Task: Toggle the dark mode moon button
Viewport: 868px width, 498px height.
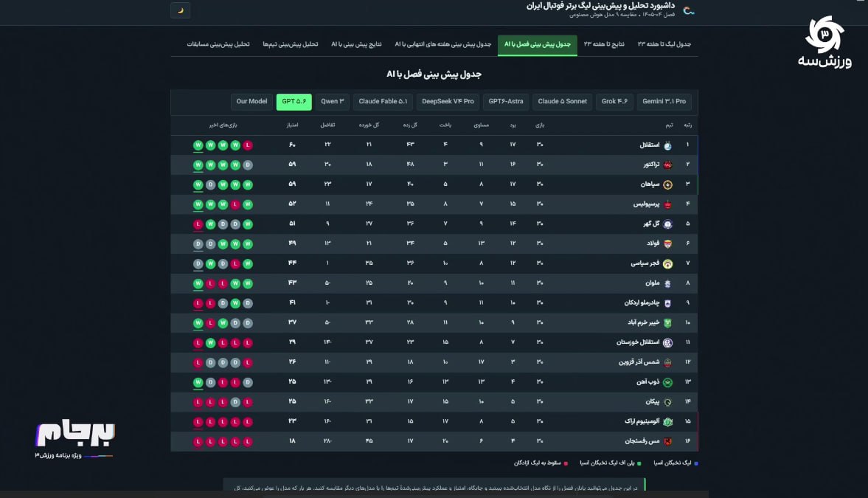Action: point(181,10)
